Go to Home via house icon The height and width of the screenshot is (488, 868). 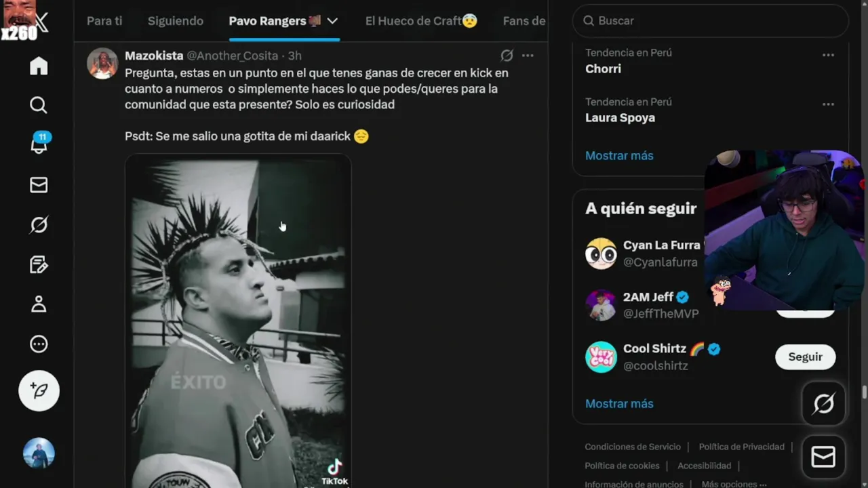(x=39, y=66)
